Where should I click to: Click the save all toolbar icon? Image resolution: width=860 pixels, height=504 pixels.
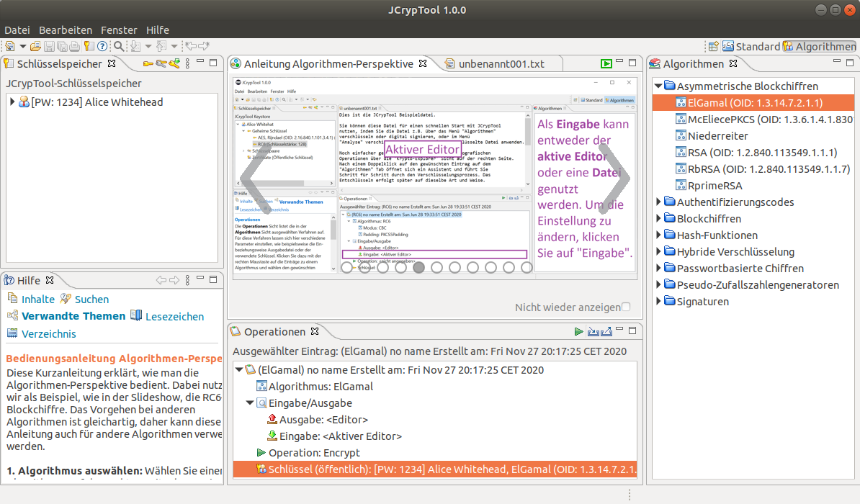point(62,47)
